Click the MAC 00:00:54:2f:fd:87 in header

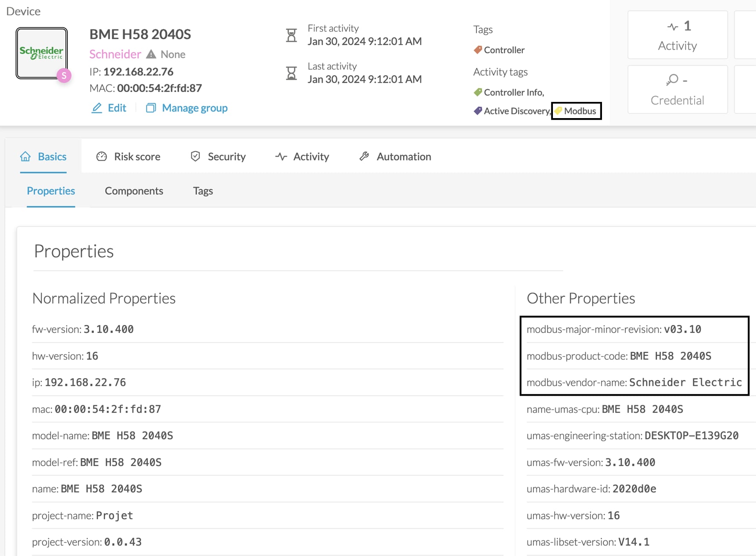tap(160, 88)
